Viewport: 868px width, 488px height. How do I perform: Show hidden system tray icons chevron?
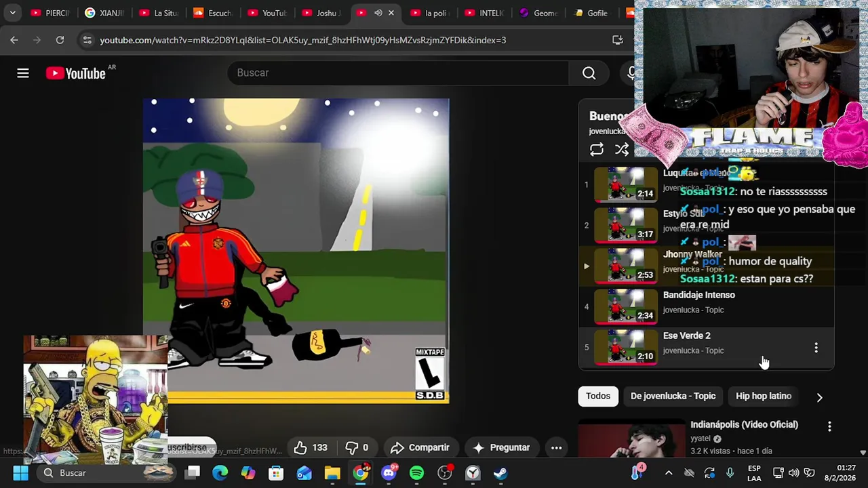coord(669,473)
